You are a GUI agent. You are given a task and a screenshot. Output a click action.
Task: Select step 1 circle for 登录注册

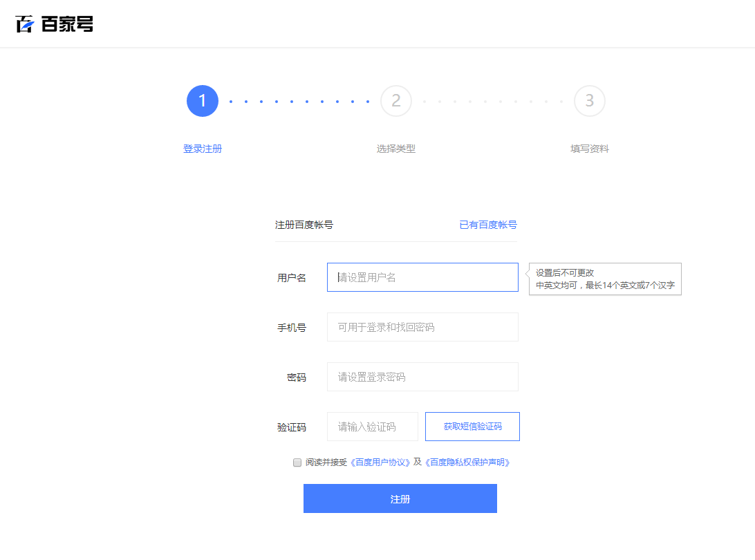[202, 100]
